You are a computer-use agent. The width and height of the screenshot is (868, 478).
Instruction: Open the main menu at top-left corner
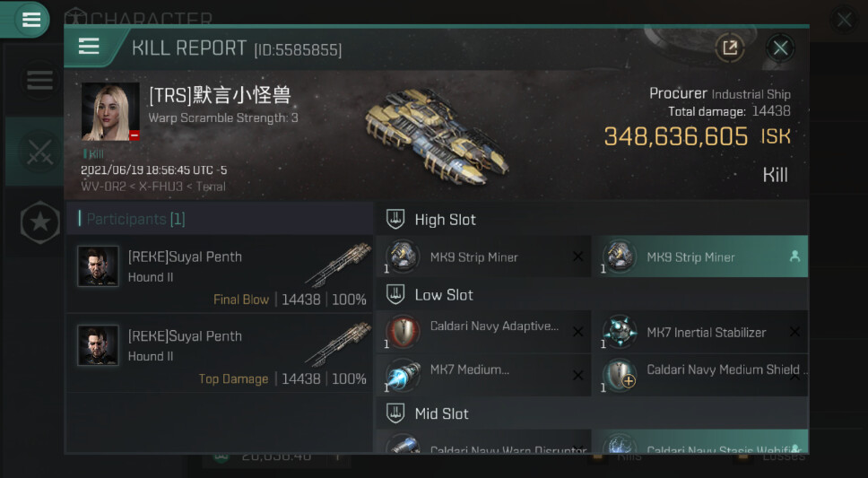[x=30, y=20]
